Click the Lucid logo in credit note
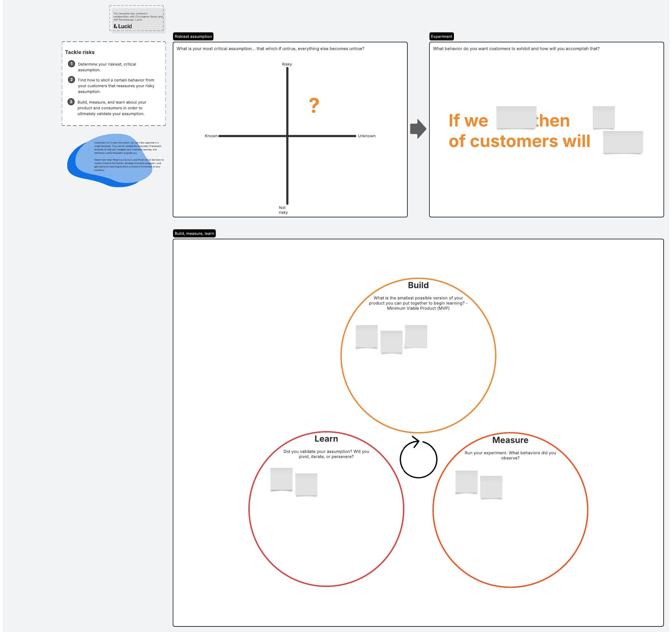The image size is (672, 632). coord(123,26)
